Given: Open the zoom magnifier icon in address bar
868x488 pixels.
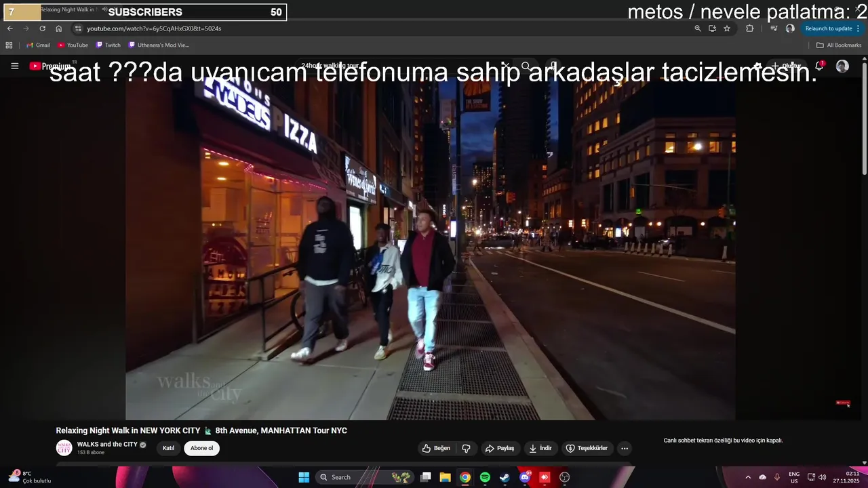Looking at the screenshot, I should pyautogui.click(x=698, y=28).
